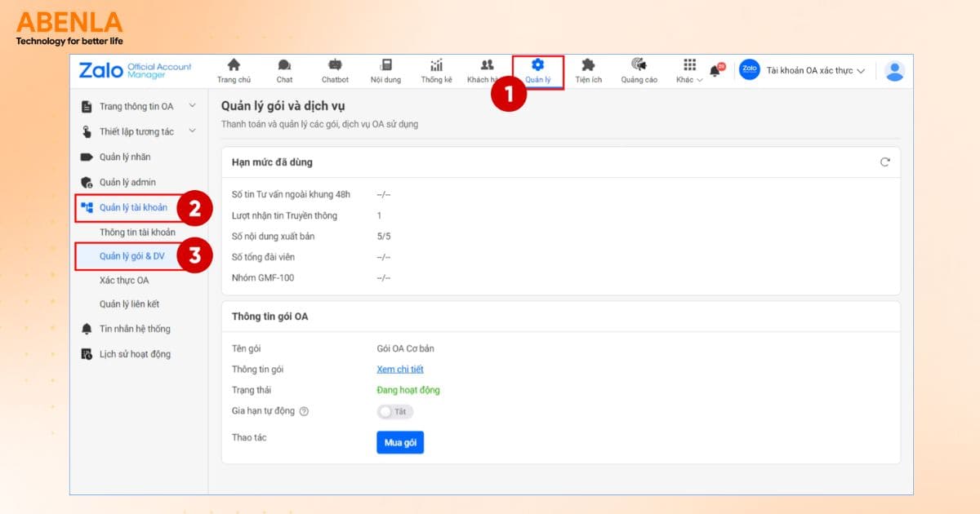The image size is (980, 514).
Task: Click the Tin nhắn hệ thống bell icon
Action: point(87,329)
